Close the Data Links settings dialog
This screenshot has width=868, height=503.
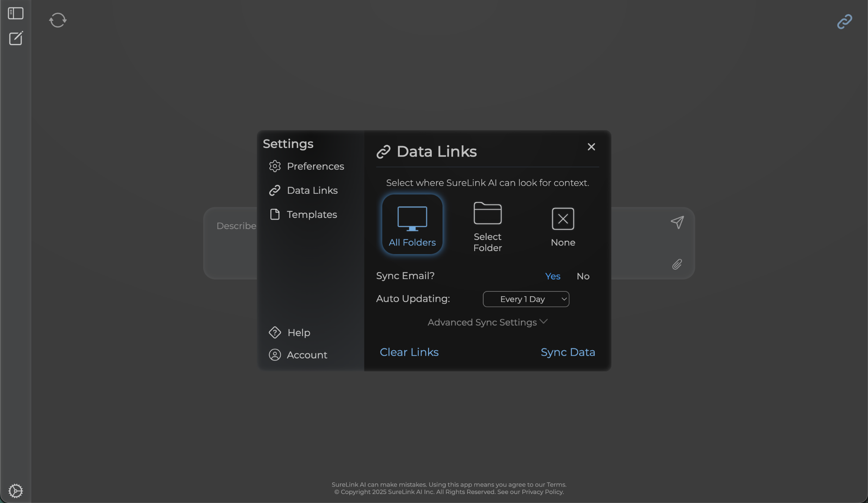[x=591, y=147]
